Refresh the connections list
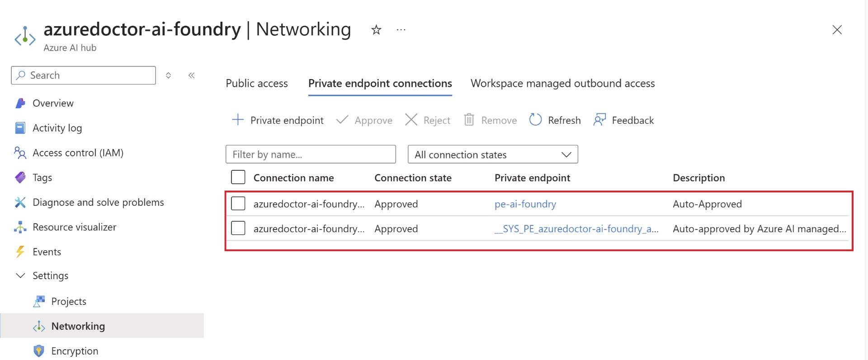The image size is (868, 360). [x=555, y=120]
